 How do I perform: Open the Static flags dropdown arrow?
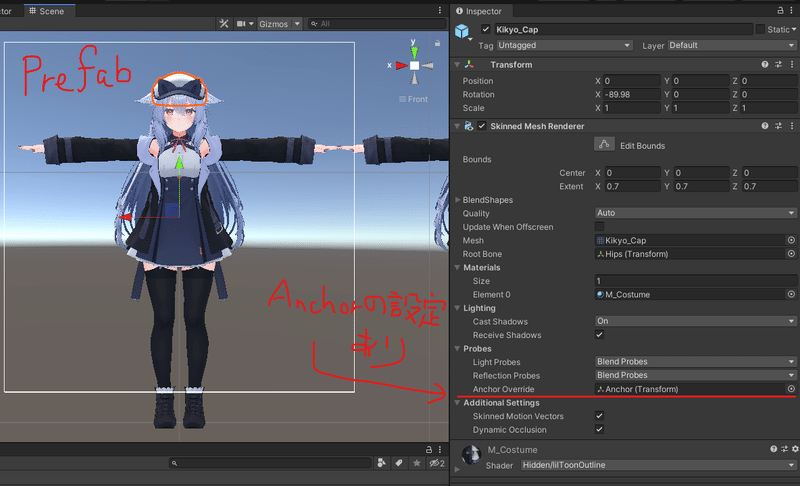(x=794, y=30)
